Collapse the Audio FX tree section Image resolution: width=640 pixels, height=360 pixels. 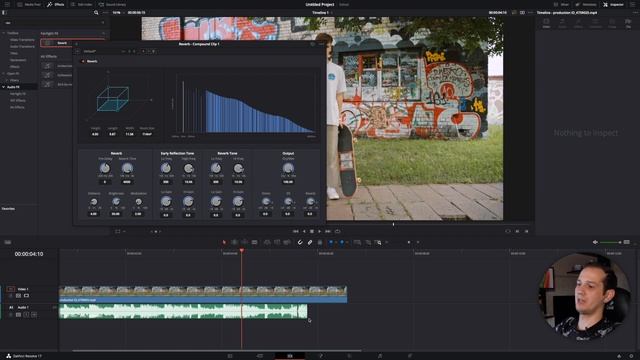click(x=4, y=87)
